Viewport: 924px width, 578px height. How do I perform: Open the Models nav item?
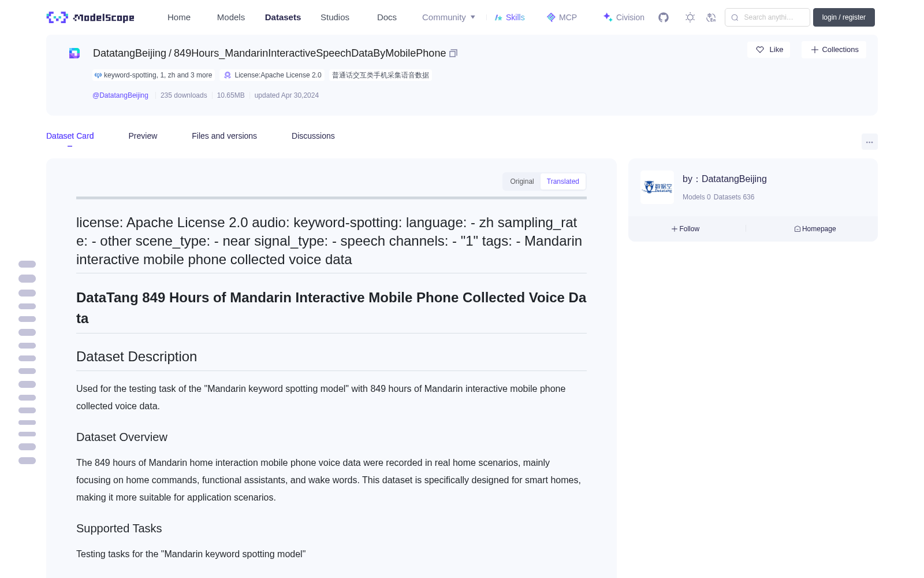(231, 17)
